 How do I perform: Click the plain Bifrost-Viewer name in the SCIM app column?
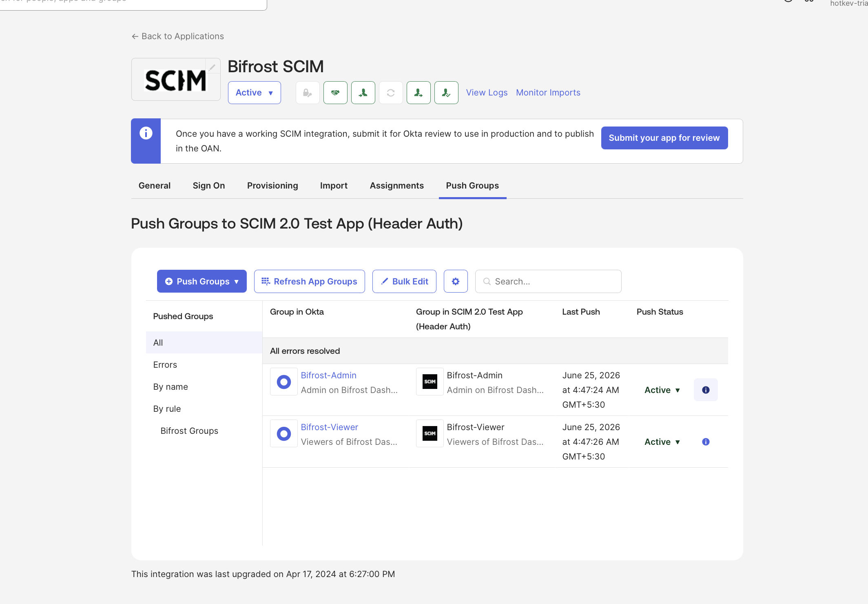point(476,427)
